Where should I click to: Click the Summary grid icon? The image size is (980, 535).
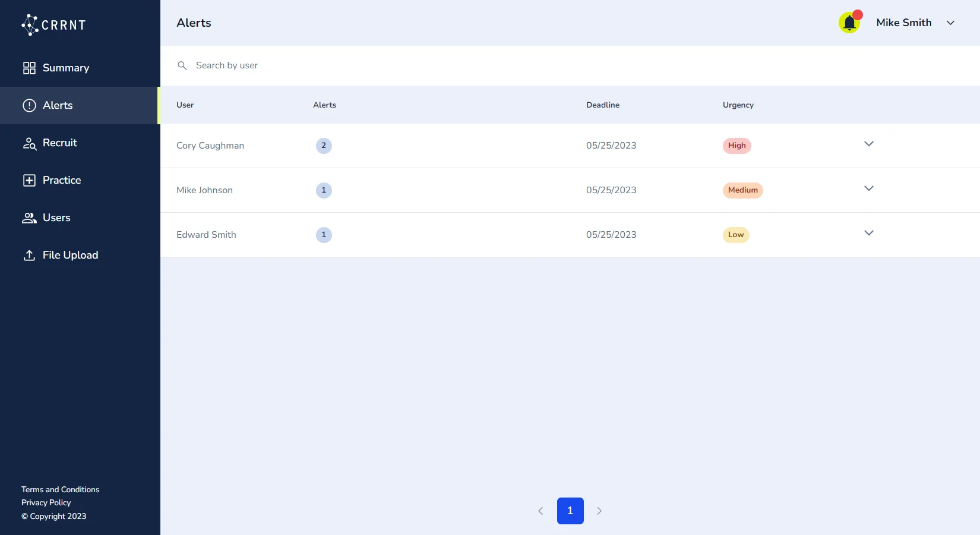click(29, 68)
